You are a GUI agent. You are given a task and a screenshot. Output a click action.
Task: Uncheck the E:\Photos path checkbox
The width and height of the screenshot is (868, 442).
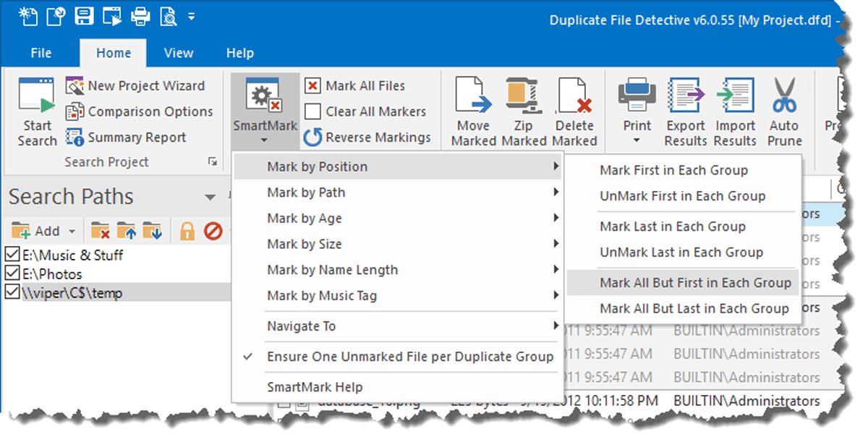(x=12, y=273)
